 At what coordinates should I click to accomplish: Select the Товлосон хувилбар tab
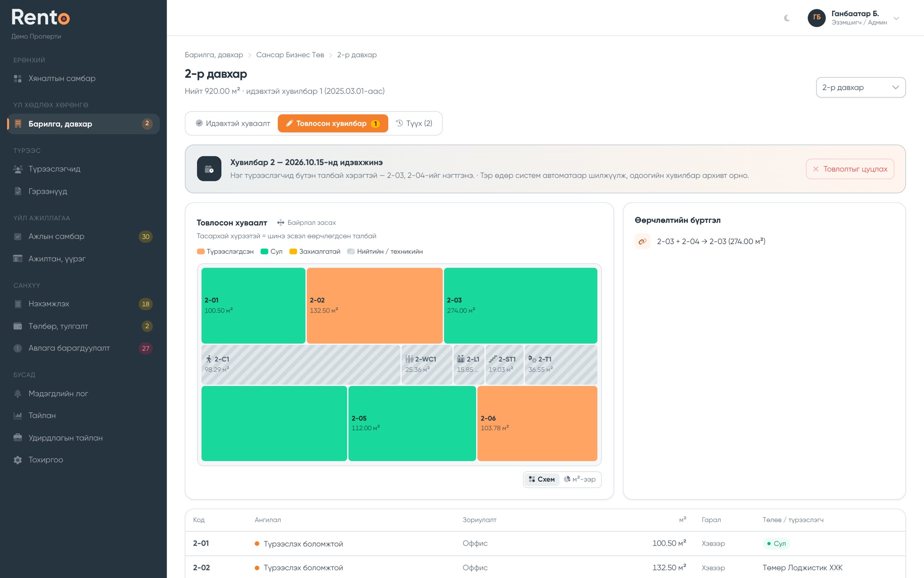(333, 123)
